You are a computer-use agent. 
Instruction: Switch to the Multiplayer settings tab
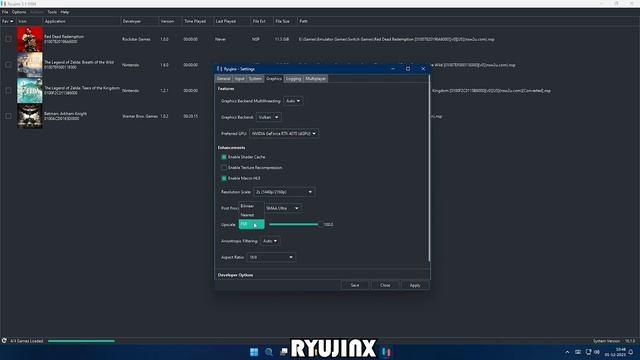click(316, 78)
